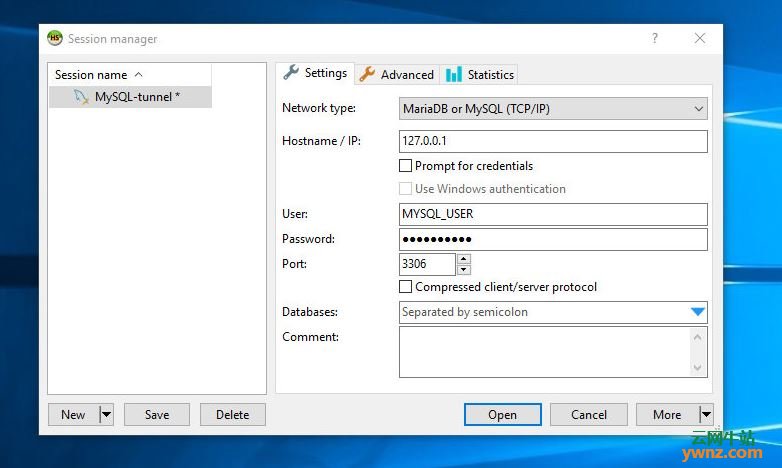
Task: Enable Prompt for credentials checkbox
Action: 405,166
